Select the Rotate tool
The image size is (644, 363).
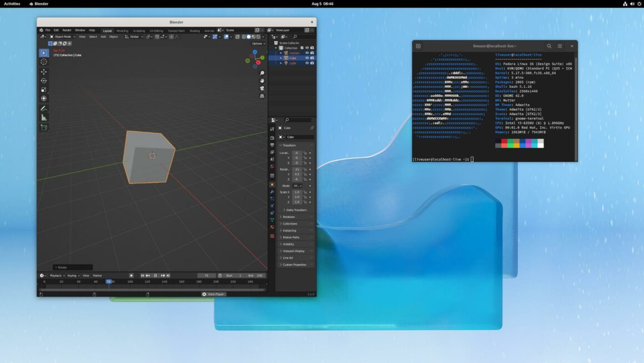click(44, 81)
